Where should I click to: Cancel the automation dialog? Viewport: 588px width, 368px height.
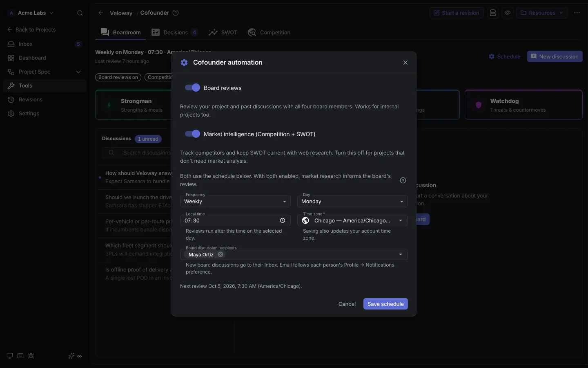tap(347, 304)
